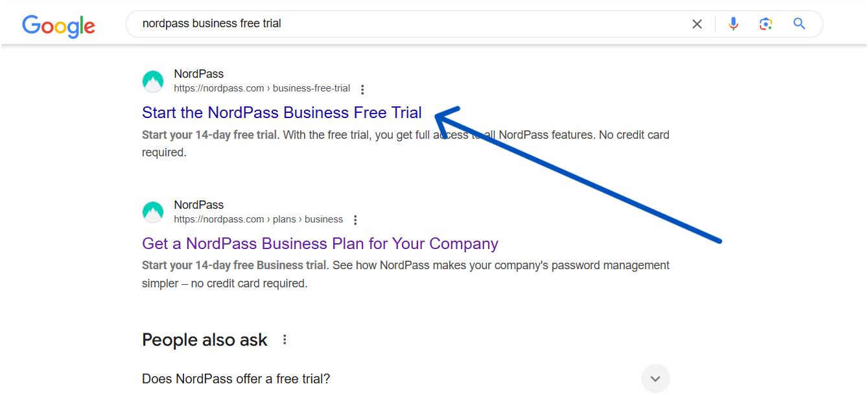Click the nordpass.com › plans › business URL

point(258,219)
